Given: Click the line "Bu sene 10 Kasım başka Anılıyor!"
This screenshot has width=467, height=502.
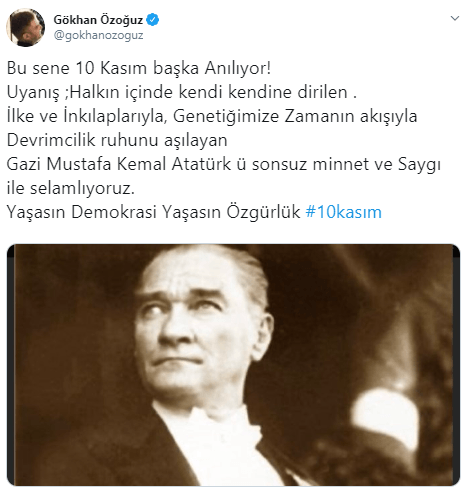Looking at the screenshot, I should pyautogui.click(x=139, y=68).
